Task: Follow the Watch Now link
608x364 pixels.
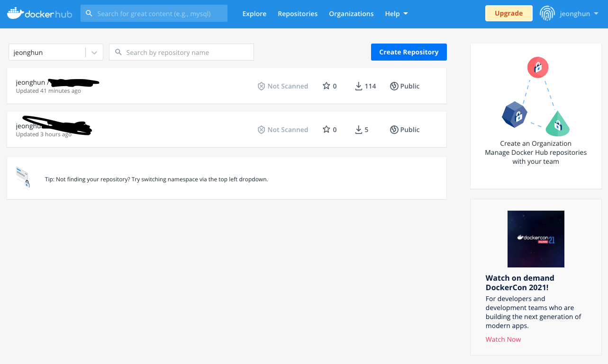Action: pyautogui.click(x=503, y=339)
